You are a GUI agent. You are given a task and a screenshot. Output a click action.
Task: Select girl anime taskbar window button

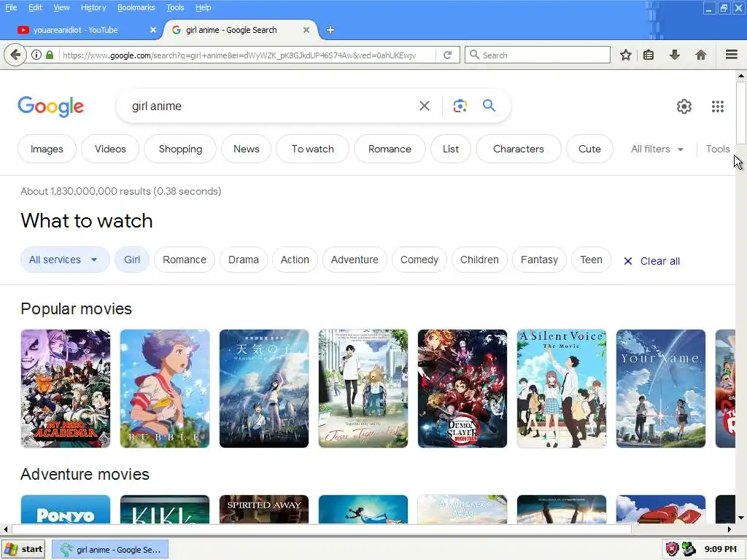109,550
